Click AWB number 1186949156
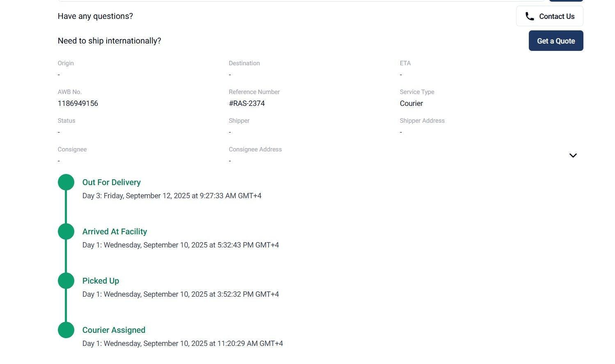615x364 pixels. tap(78, 103)
